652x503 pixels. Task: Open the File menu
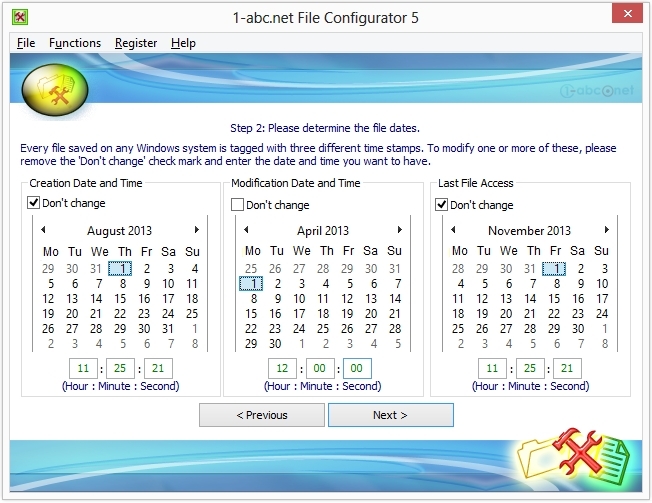tap(26, 43)
